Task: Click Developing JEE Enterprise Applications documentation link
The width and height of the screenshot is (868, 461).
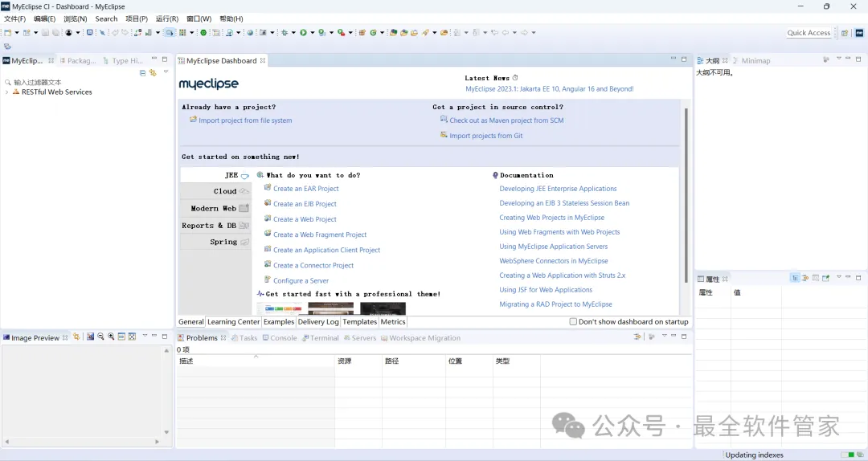Action: (558, 189)
